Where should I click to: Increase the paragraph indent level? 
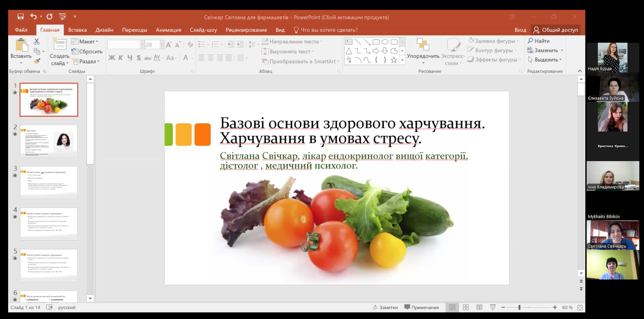[x=240, y=44]
